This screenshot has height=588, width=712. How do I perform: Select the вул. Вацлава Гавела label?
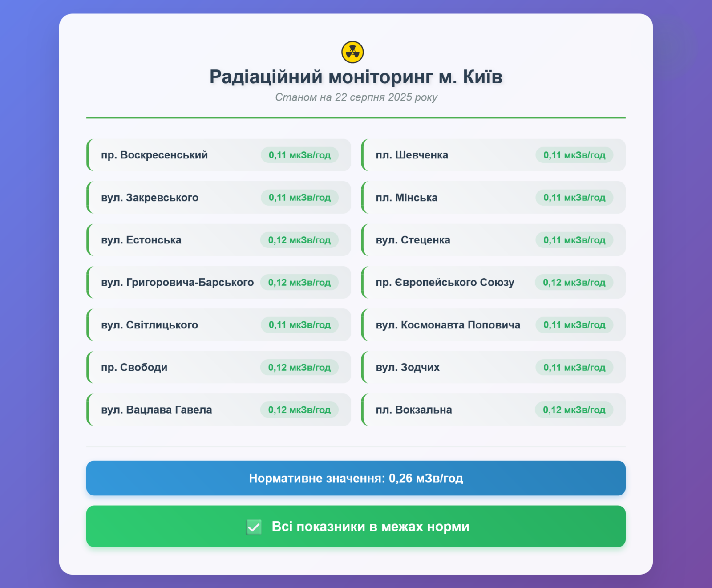tap(157, 410)
